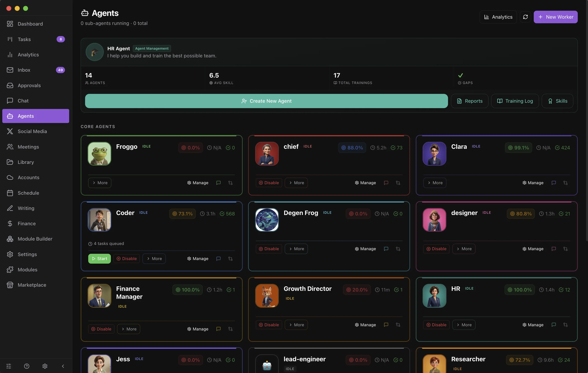Expand More options for Growth Director
This screenshot has height=373, width=588.
(x=296, y=325)
